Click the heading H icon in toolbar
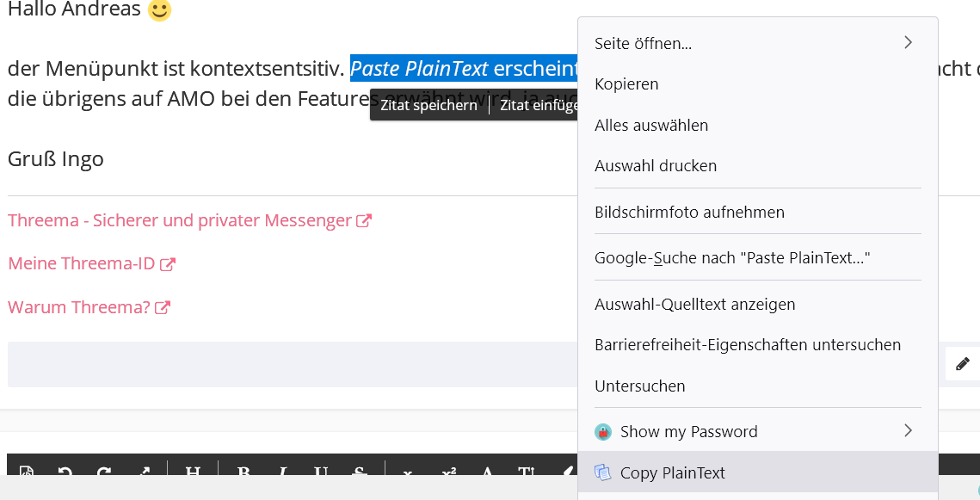Viewport: 980px width, 500px height. (x=193, y=472)
